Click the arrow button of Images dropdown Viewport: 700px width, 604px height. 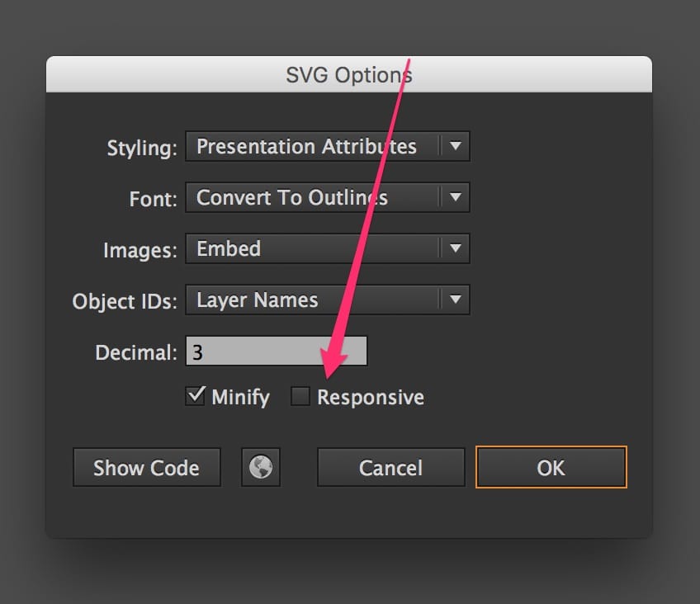point(455,249)
